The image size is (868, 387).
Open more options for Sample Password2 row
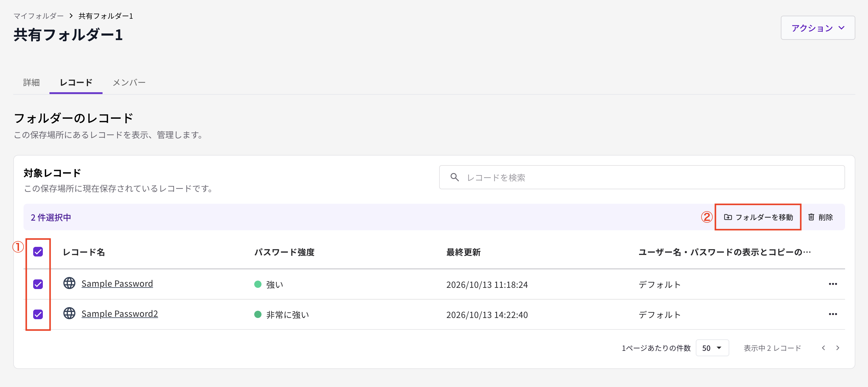coord(833,314)
